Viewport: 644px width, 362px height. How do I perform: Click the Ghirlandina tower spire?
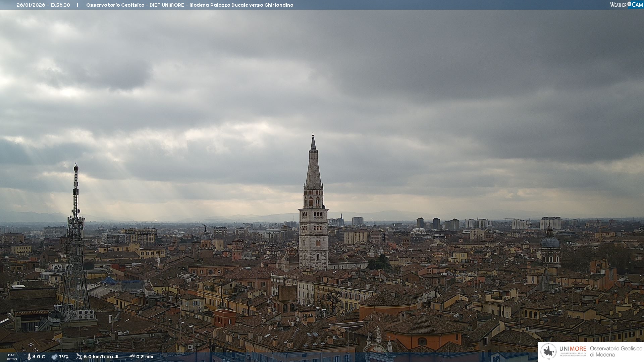313,164
